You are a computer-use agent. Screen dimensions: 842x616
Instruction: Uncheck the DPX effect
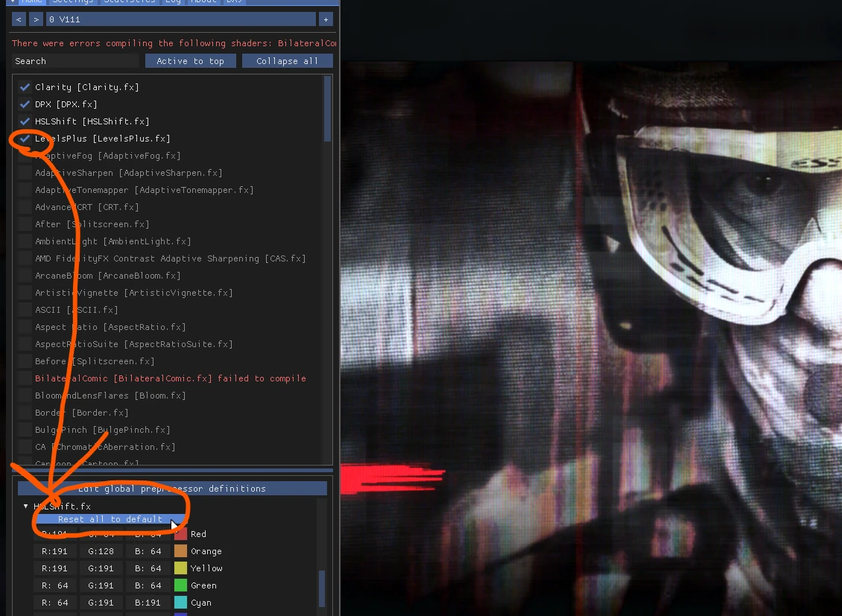click(x=25, y=104)
